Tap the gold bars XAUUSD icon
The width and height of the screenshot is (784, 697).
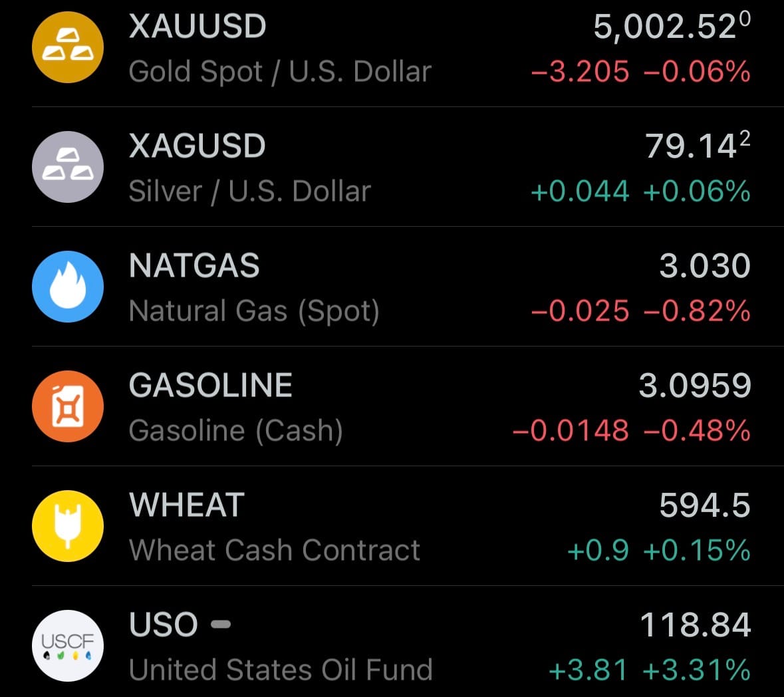click(x=68, y=47)
